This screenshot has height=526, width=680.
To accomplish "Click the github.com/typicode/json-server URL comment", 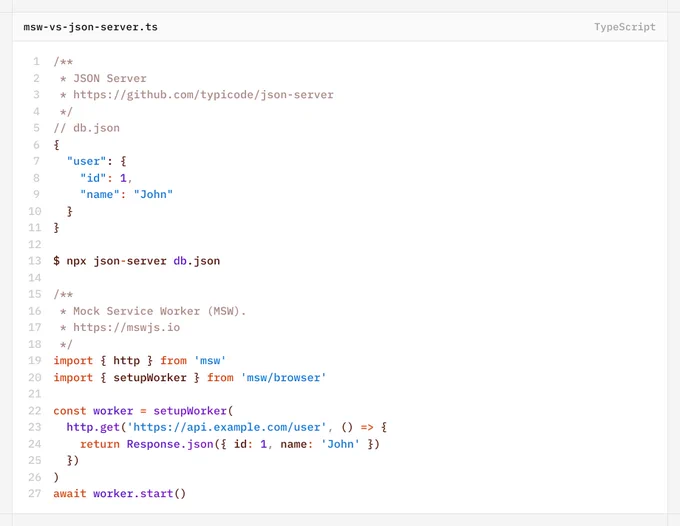I will (203, 95).
